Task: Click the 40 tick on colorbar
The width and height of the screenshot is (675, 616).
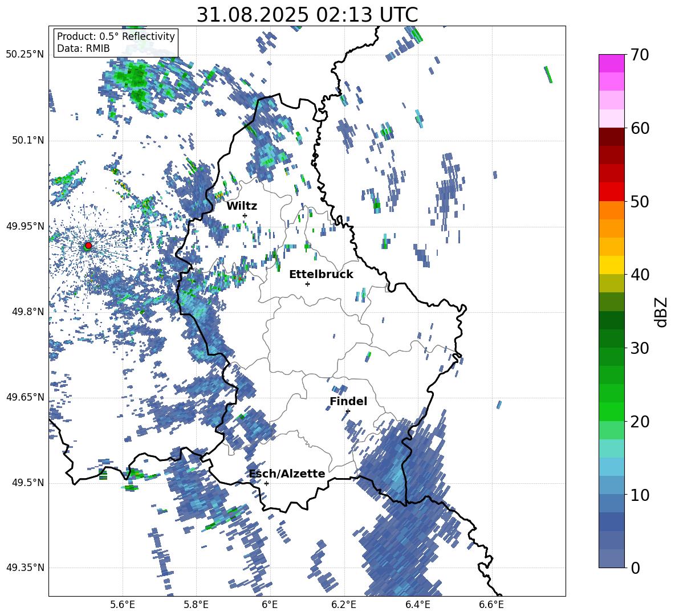Action: click(x=640, y=275)
